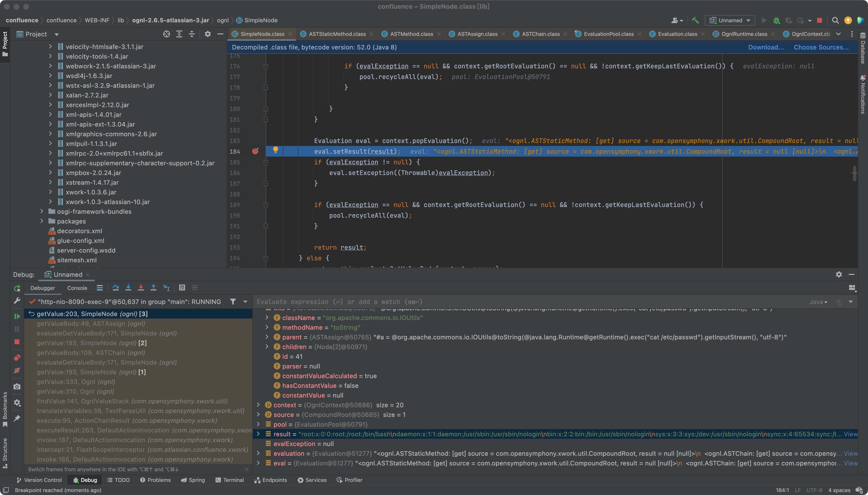The width and height of the screenshot is (868, 495).
Task: Open the Terminal tool window tab
Action: (230, 480)
